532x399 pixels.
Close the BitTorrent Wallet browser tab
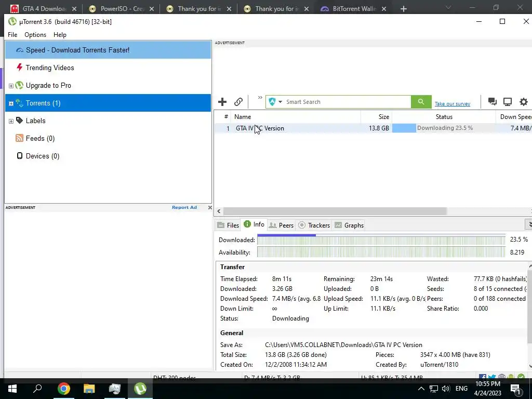coord(384,9)
